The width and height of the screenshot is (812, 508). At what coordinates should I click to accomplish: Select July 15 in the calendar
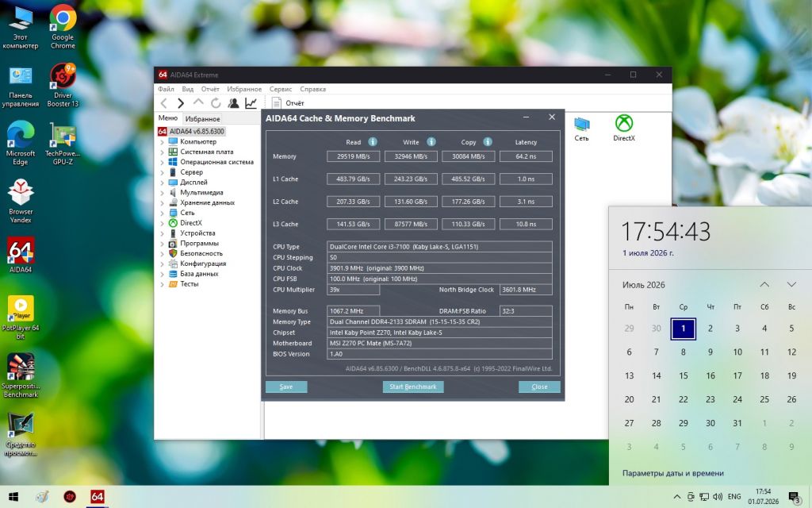[x=684, y=375]
